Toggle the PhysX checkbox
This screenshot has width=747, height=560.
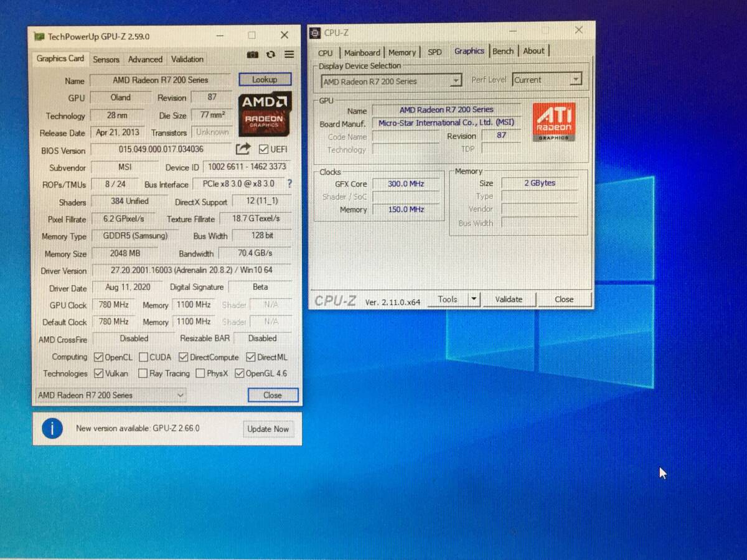(200, 374)
